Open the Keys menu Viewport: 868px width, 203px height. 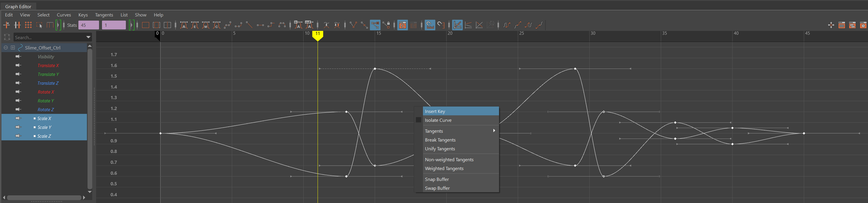click(83, 15)
